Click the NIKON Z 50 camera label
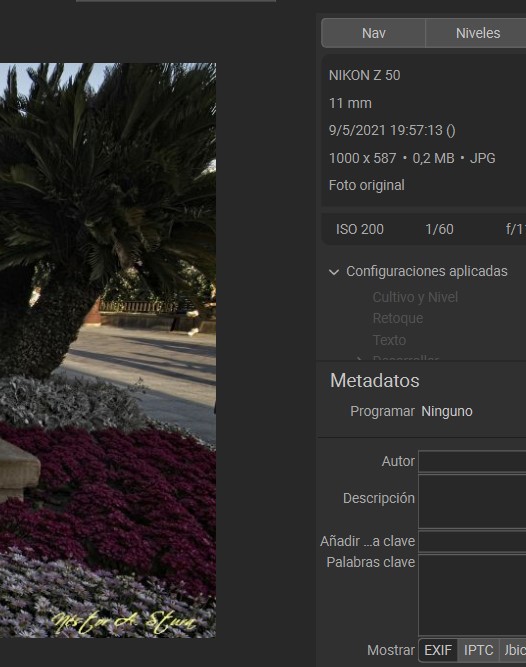Viewport: 526px width, 667px height. click(364, 75)
